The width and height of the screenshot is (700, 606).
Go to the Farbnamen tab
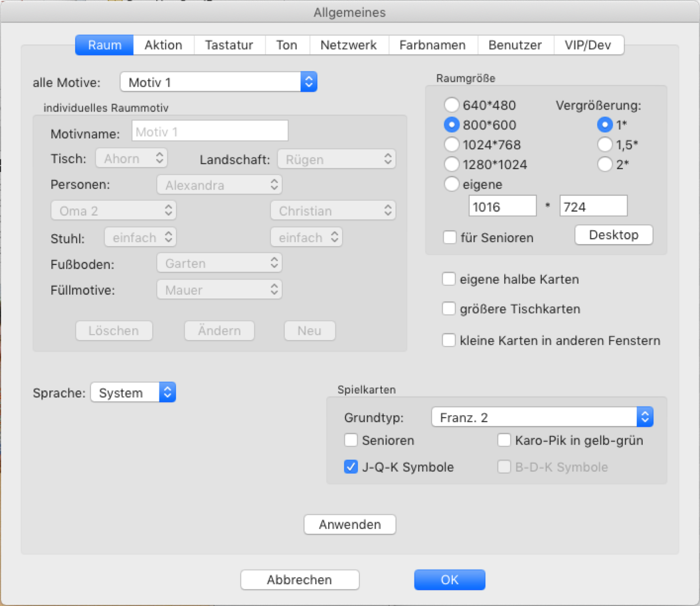pyautogui.click(x=432, y=45)
